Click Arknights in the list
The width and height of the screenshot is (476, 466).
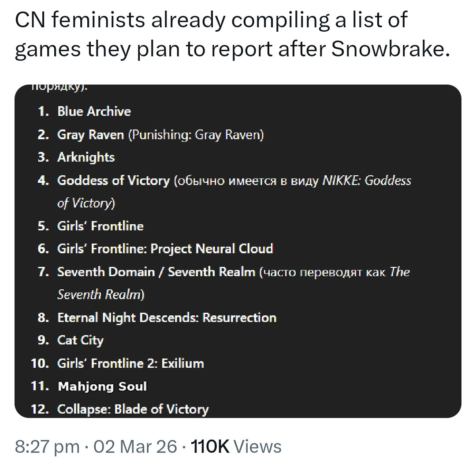(x=86, y=157)
